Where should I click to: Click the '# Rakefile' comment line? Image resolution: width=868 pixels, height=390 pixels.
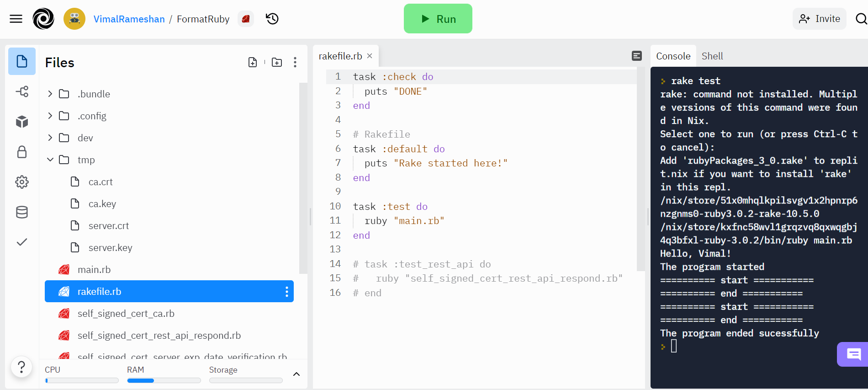click(x=381, y=134)
